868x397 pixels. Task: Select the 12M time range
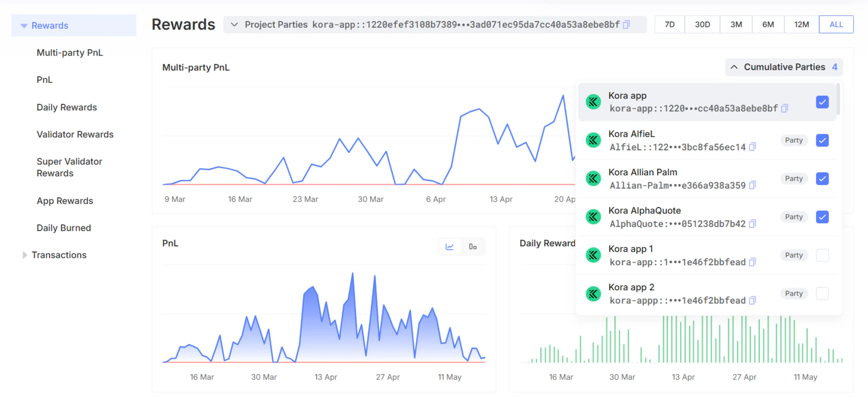802,25
